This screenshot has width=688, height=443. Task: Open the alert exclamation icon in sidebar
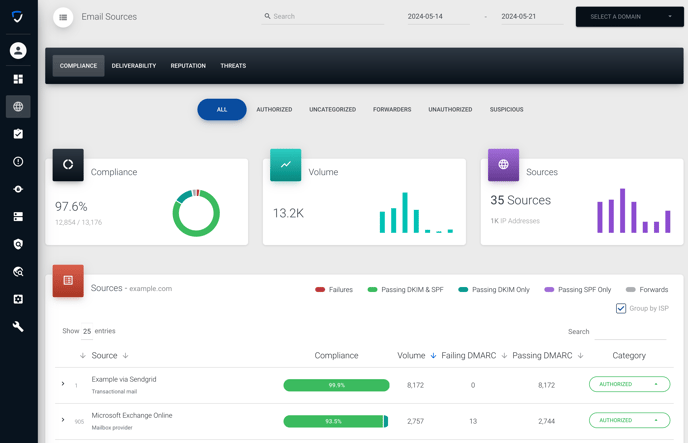[x=18, y=162]
